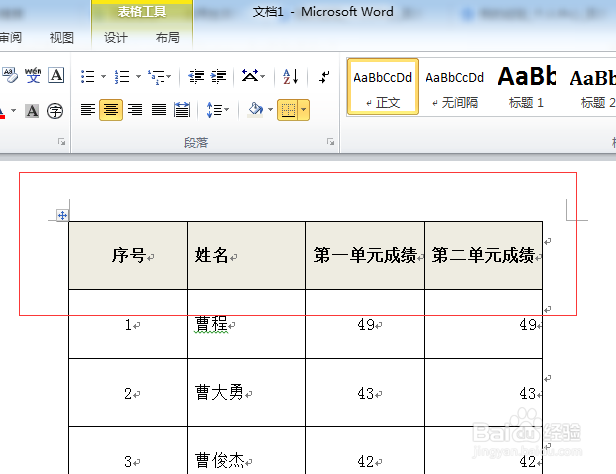616x474 pixels.
Task: Click the Enclose Characters icon
Action: coord(55,111)
